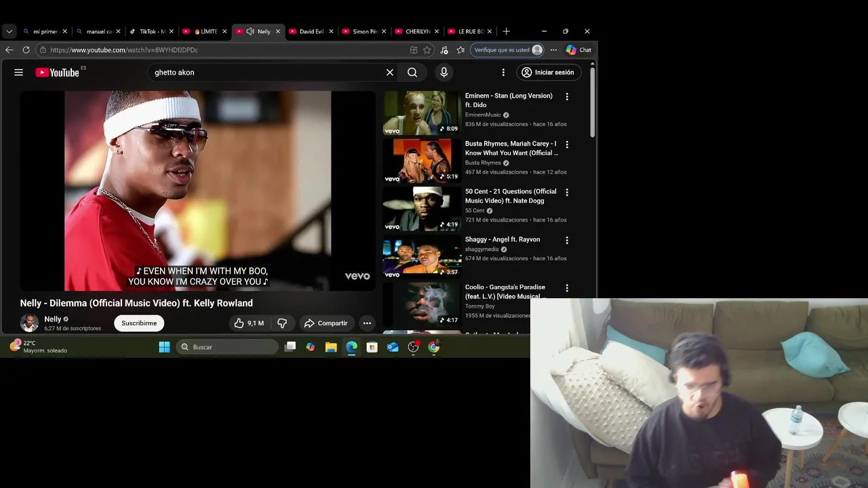This screenshot has width=868, height=488.
Task: Start voice search with the microphone icon
Action: pos(444,73)
